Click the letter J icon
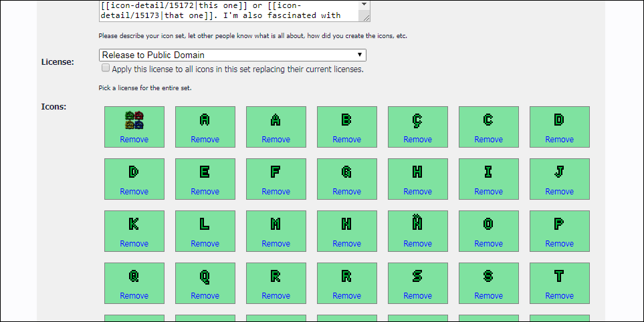Image resolution: width=644 pixels, height=322 pixels. (559, 172)
